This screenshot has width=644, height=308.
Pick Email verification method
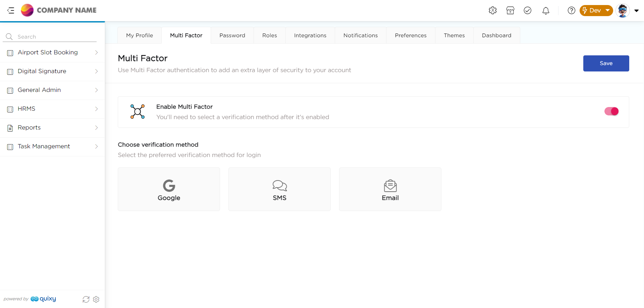pos(390,189)
